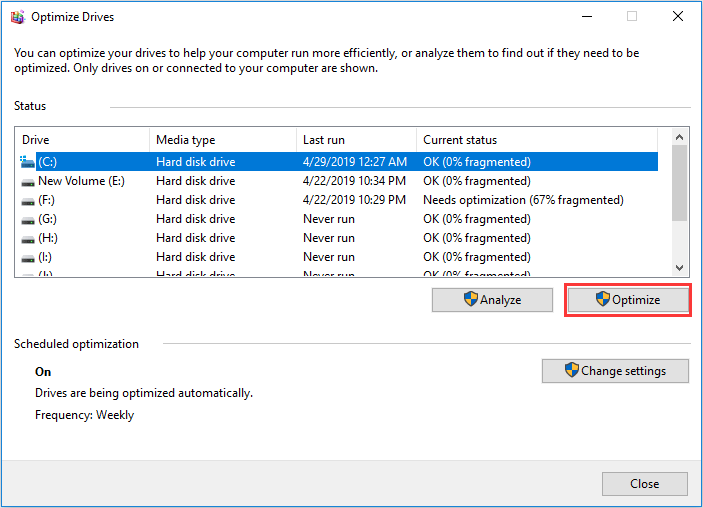Close the dialog with the Close button

645,484
